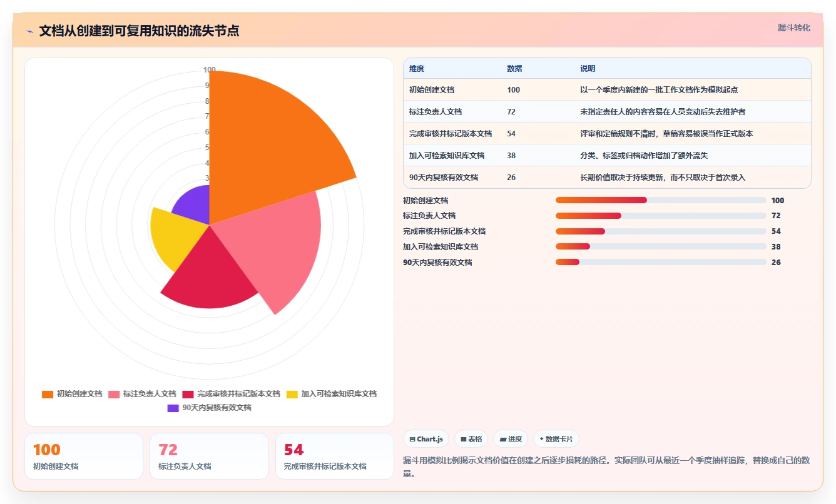Click the 数据 table column header
Image resolution: width=836 pixels, height=504 pixels.
pos(514,69)
